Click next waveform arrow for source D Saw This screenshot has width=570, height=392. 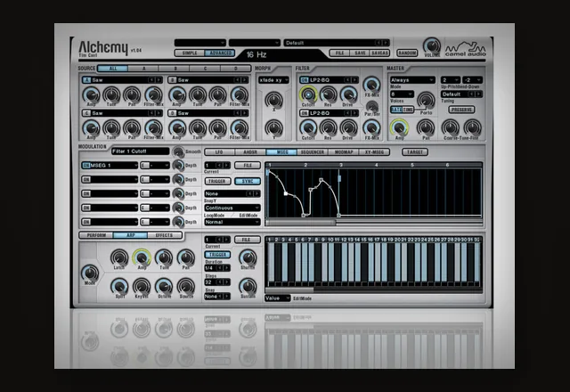pyautogui.click(x=245, y=113)
